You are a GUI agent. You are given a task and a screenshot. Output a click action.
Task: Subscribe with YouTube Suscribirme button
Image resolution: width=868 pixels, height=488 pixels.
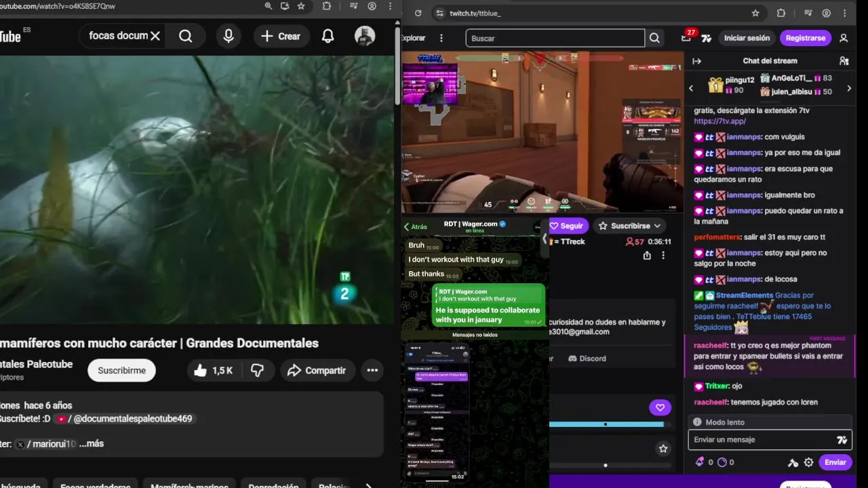coord(121,370)
